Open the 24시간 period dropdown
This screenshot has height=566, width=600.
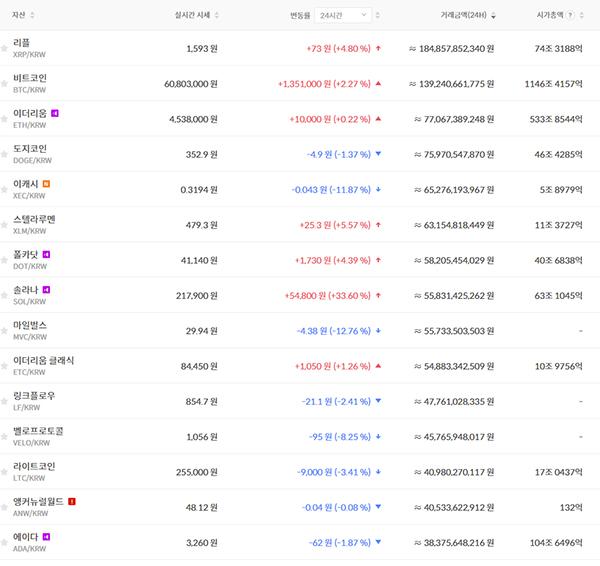coord(344,16)
